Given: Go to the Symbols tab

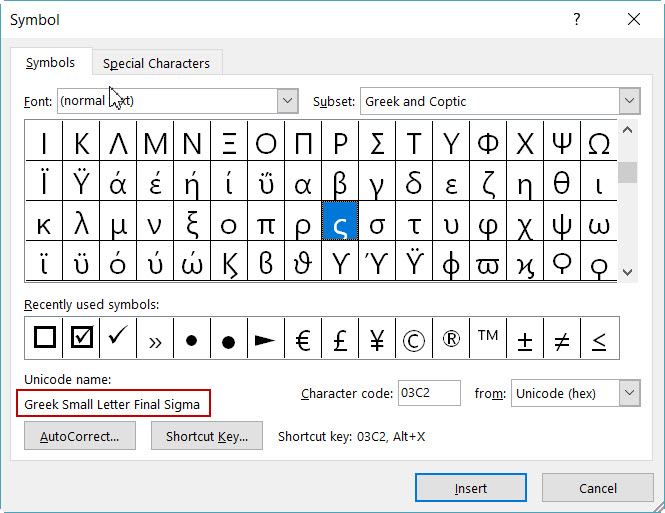Looking at the screenshot, I should [x=50, y=62].
